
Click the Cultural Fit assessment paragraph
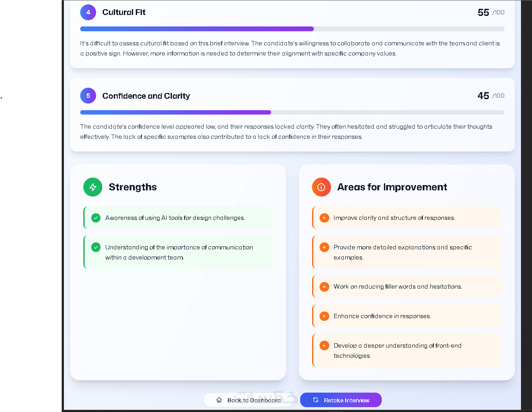click(290, 48)
